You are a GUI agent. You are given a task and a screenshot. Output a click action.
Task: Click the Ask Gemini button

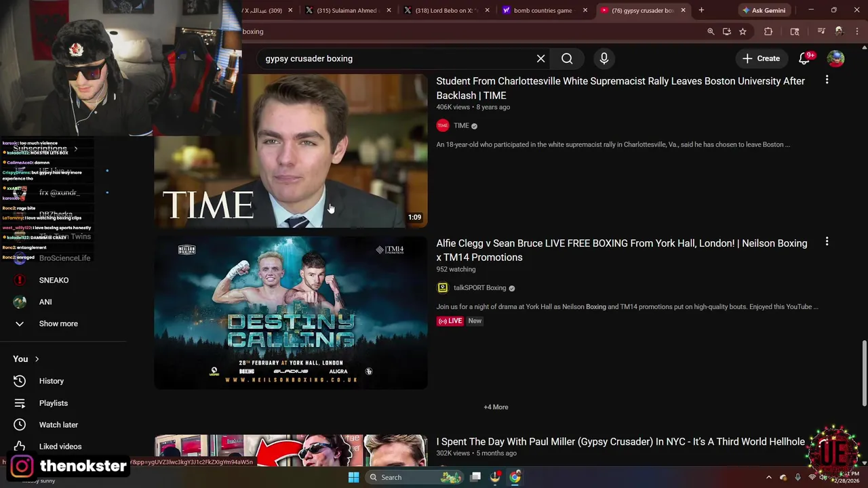[764, 10]
